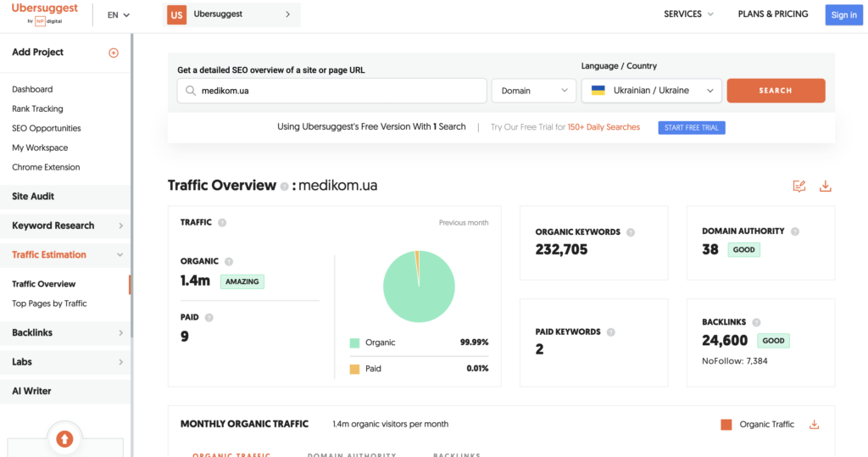868x457 pixels.
Task: Open the EN language dropdown
Action: coord(119,15)
